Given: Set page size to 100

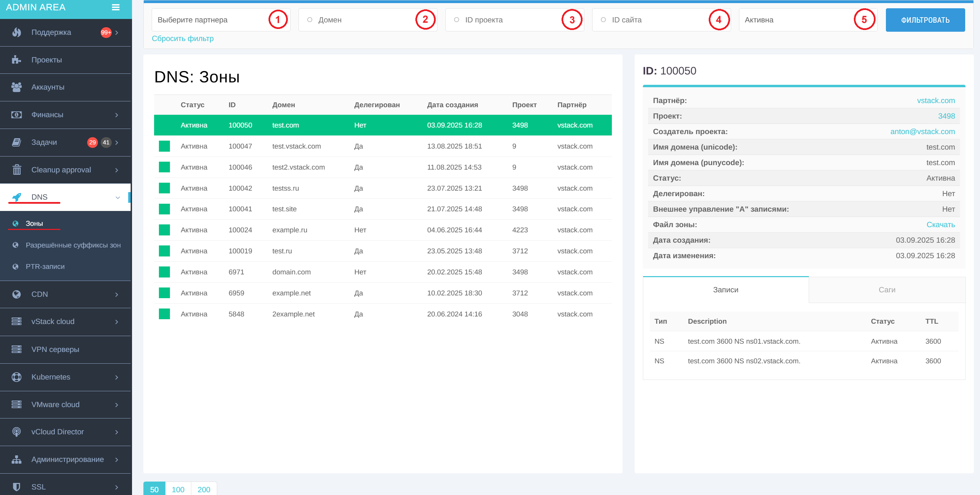Looking at the screenshot, I should point(178,489).
